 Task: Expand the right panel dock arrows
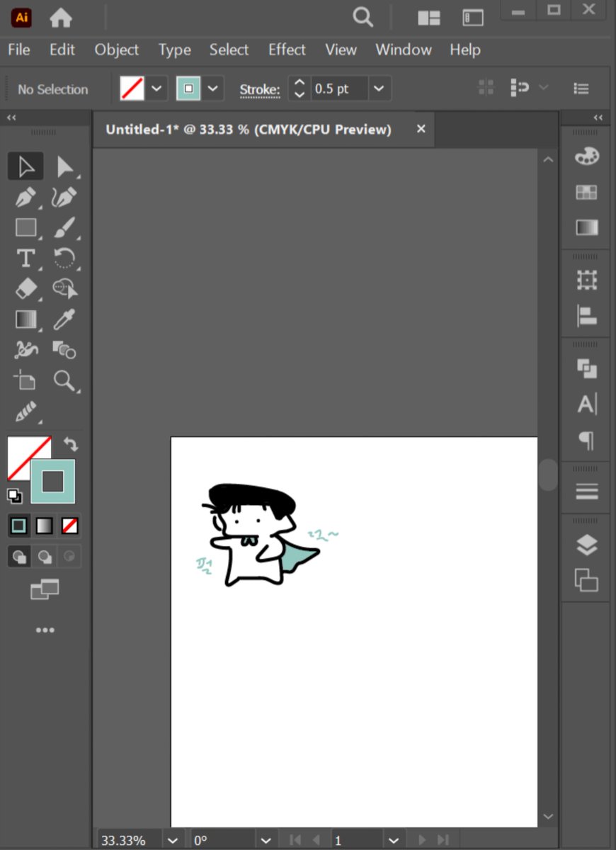[x=598, y=118]
